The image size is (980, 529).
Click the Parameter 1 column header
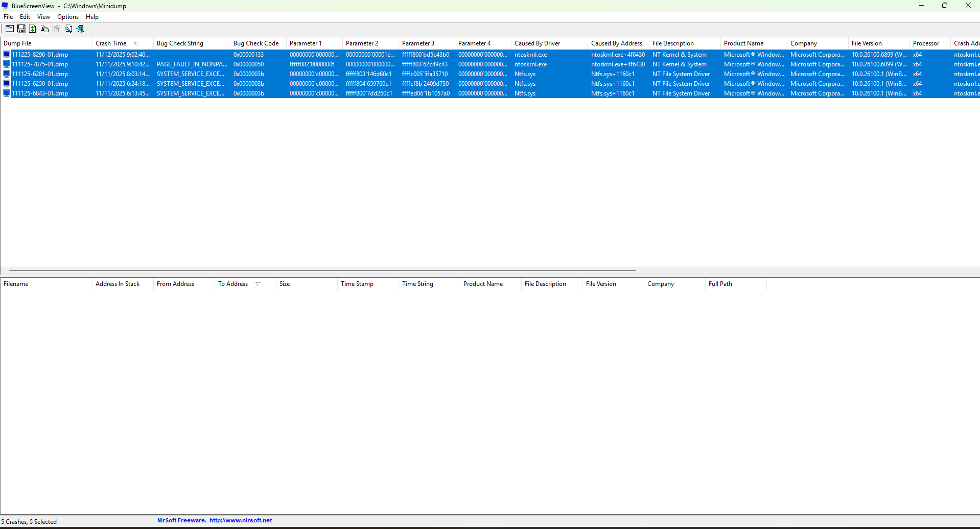(x=314, y=43)
